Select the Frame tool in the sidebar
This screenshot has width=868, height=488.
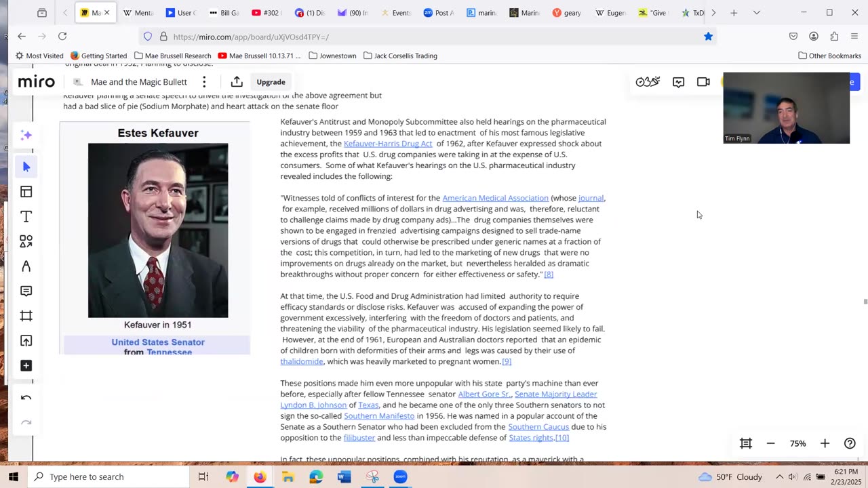(26, 316)
